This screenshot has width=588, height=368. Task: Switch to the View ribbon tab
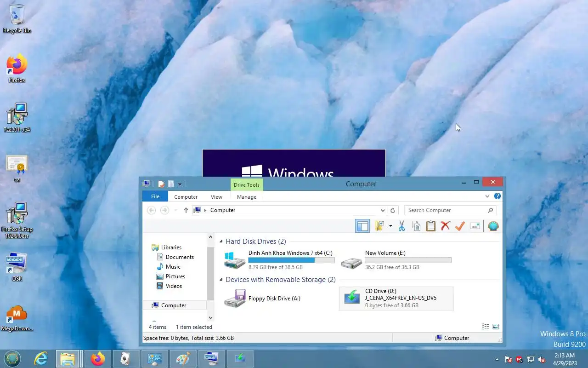(x=216, y=196)
